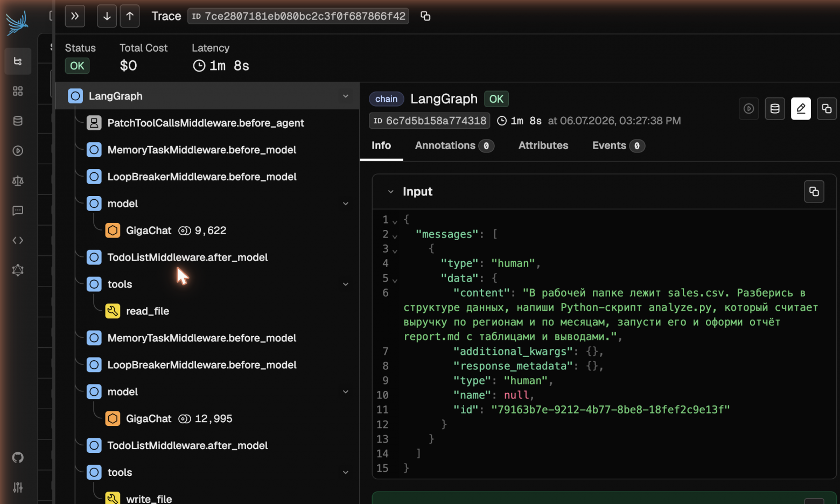840x504 pixels.
Task: Open the traces tree sidebar icon
Action: 18,61
